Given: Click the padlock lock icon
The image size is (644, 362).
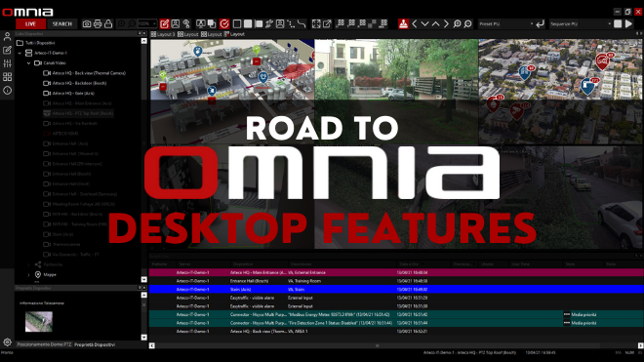Looking at the screenshot, I should [108, 23].
